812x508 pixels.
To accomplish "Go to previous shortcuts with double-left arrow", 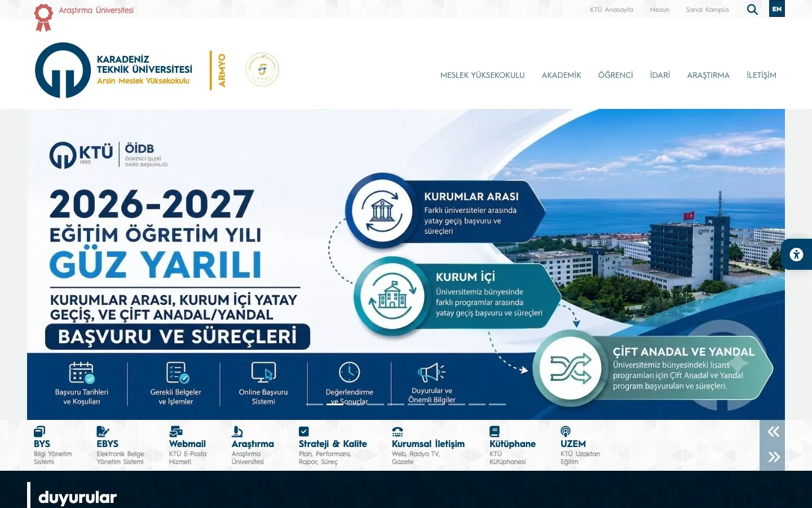I will tap(773, 432).
